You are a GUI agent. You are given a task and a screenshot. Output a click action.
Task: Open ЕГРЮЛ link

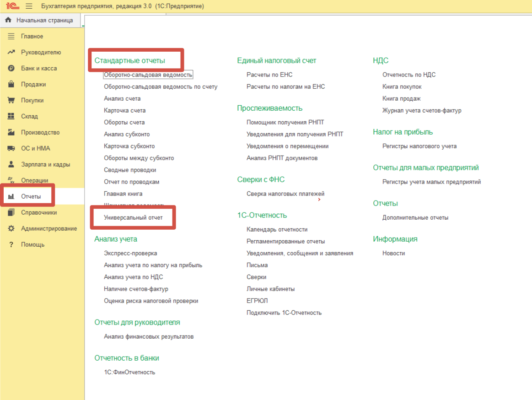point(257,301)
